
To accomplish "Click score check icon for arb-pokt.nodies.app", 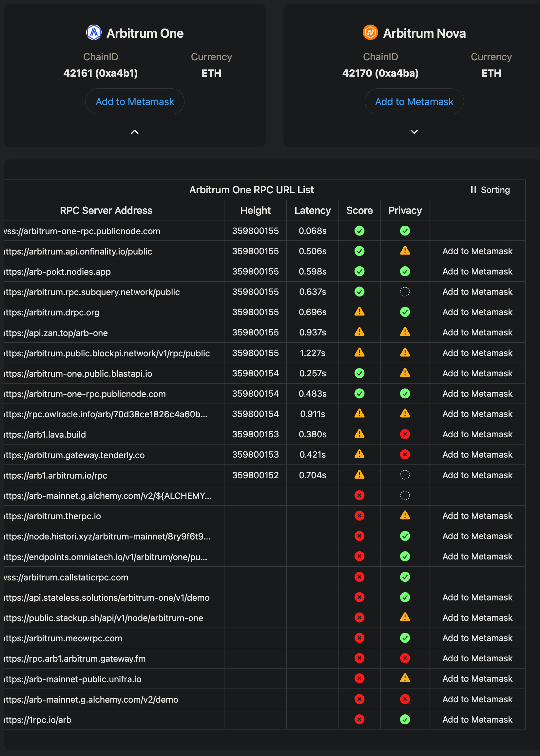I will click(359, 272).
